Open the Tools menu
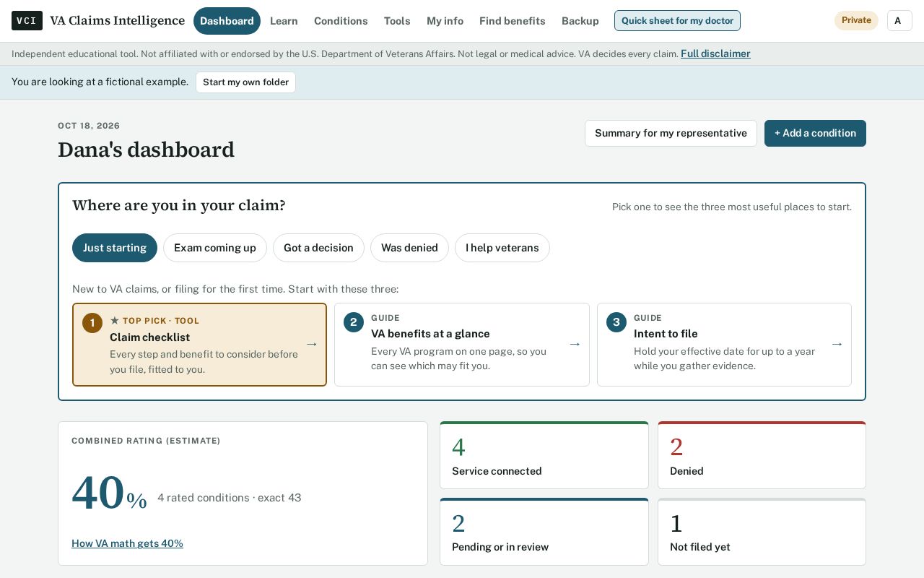 [397, 21]
